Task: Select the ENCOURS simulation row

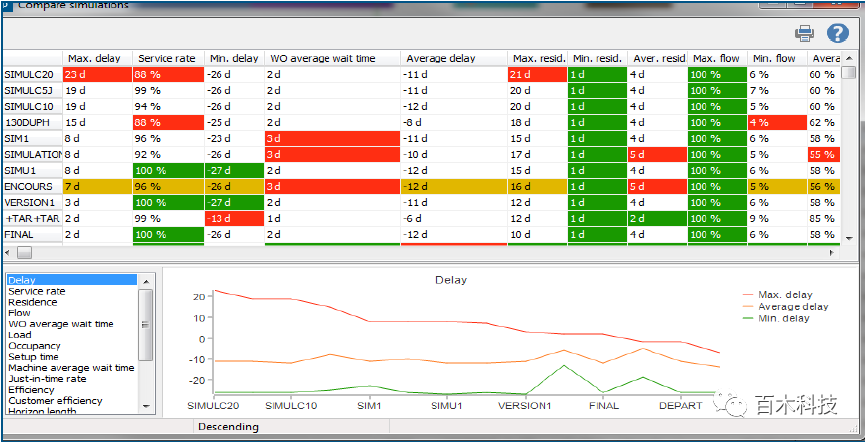Action: 30,186
